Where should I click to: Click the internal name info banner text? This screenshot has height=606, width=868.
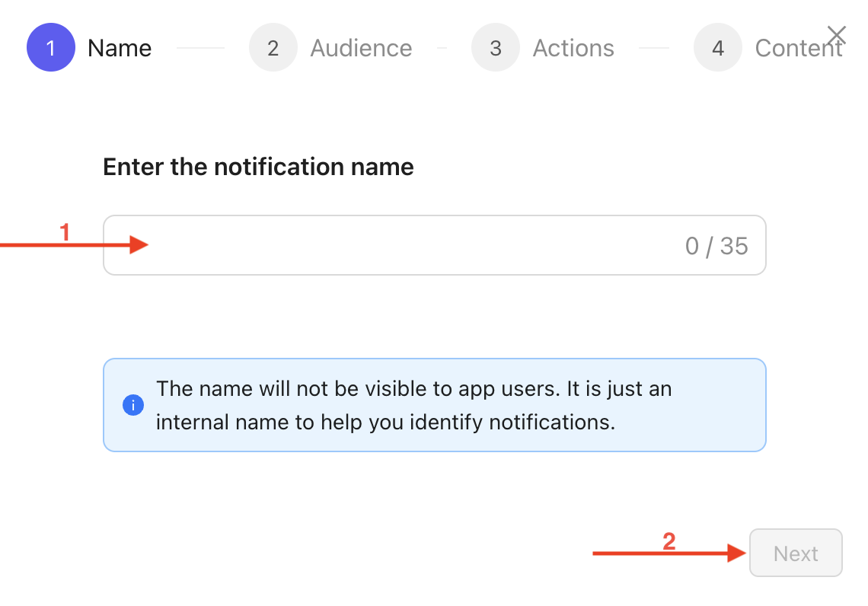point(413,405)
